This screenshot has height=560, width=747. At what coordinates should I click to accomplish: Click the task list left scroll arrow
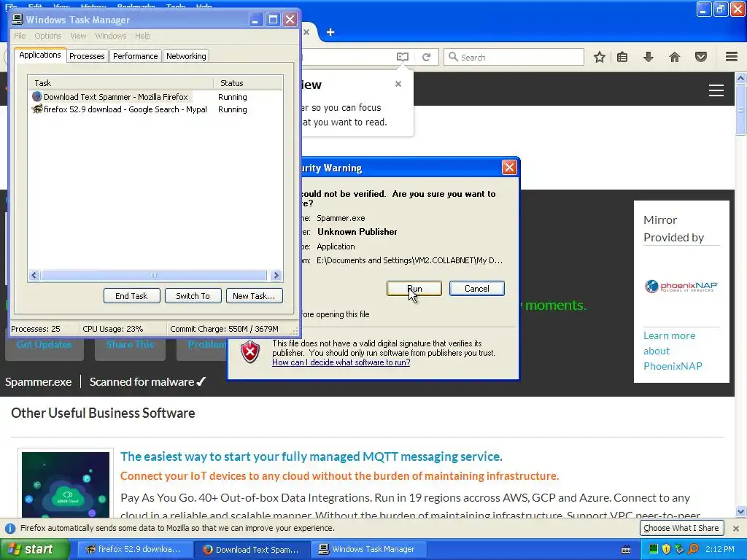tap(34, 275)
